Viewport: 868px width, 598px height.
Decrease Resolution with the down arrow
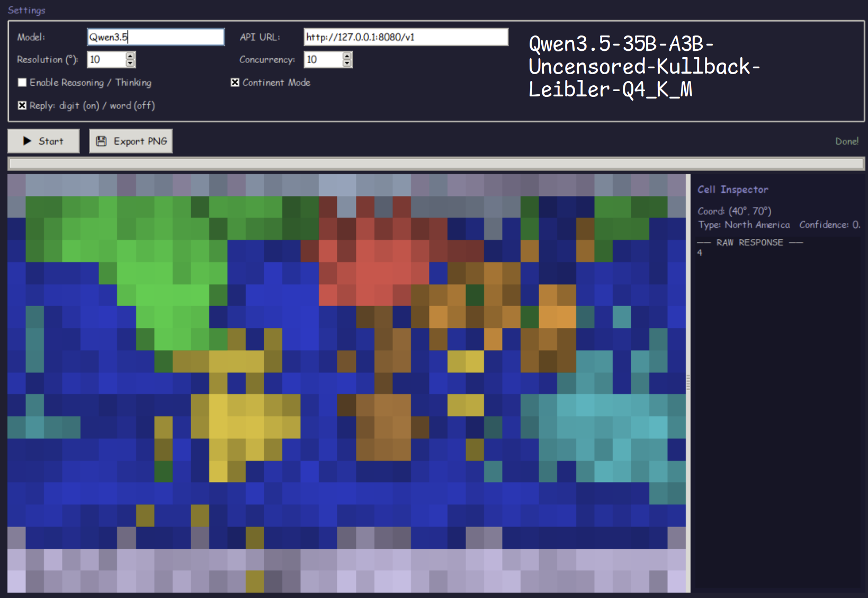pos(130,64)
